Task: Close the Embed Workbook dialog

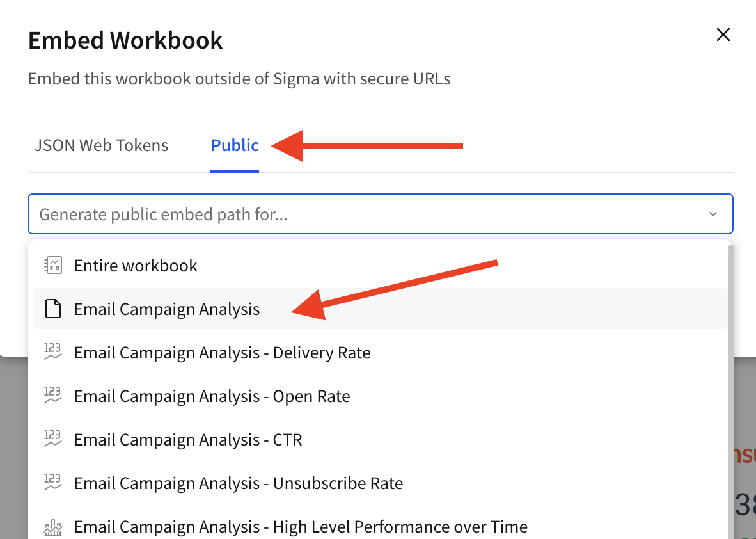Action: (723, 35)
